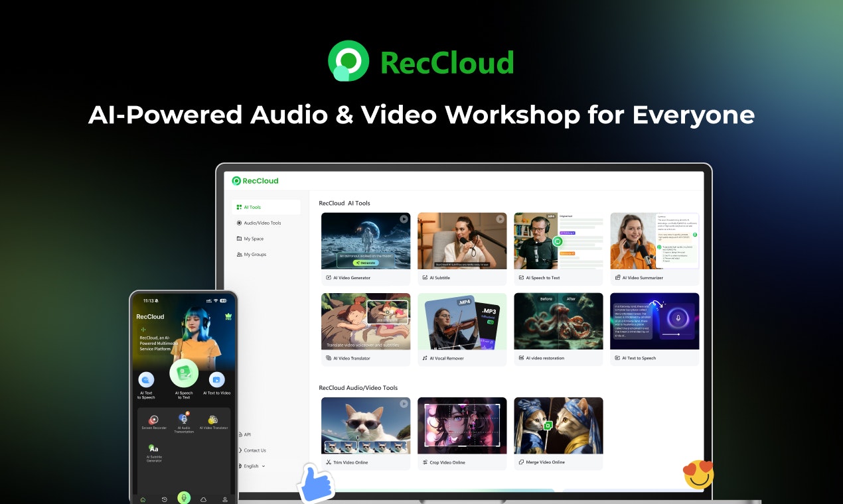
Task: Click RecCloud title on phone screen
Action: click(x=150, y=317)
